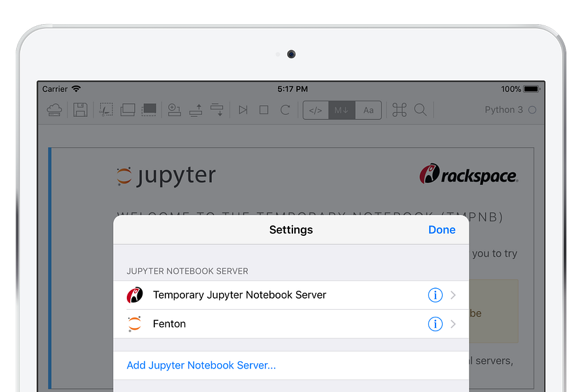The height and width of the screenshot is (392, 584).
Task: Cut cell using scissors icon
Action: [106, 110]
